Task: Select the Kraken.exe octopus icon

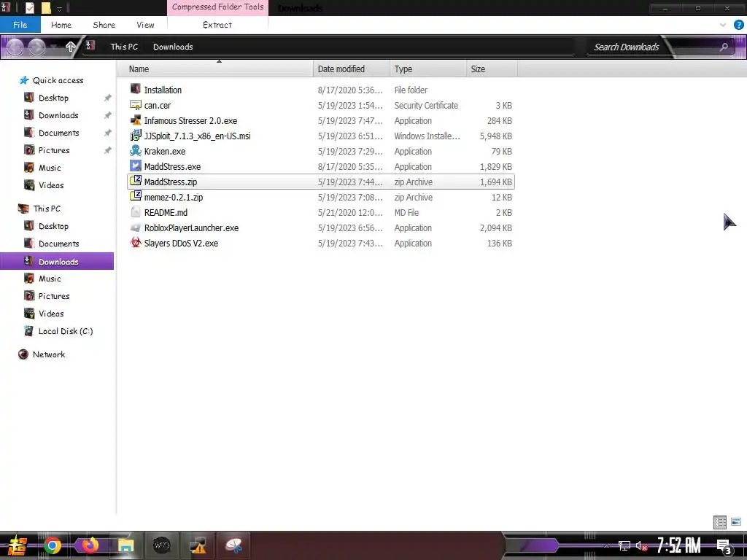Action: [136, 151]
